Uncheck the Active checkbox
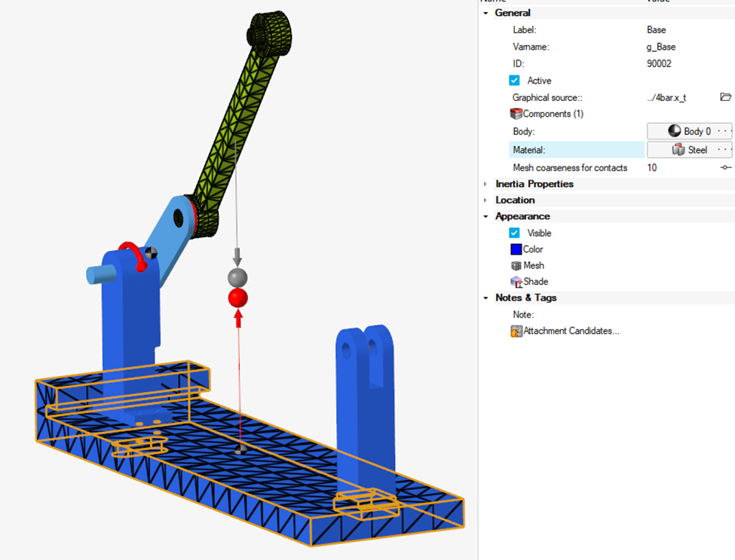Image resolution: width=735 pixels, height=560 pixels. (x=514, y=81)
